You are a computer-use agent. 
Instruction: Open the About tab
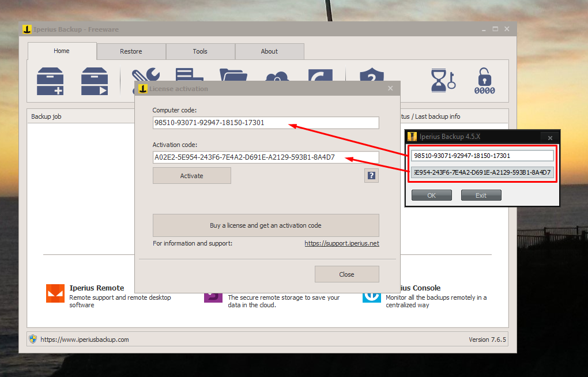[269, 51]
